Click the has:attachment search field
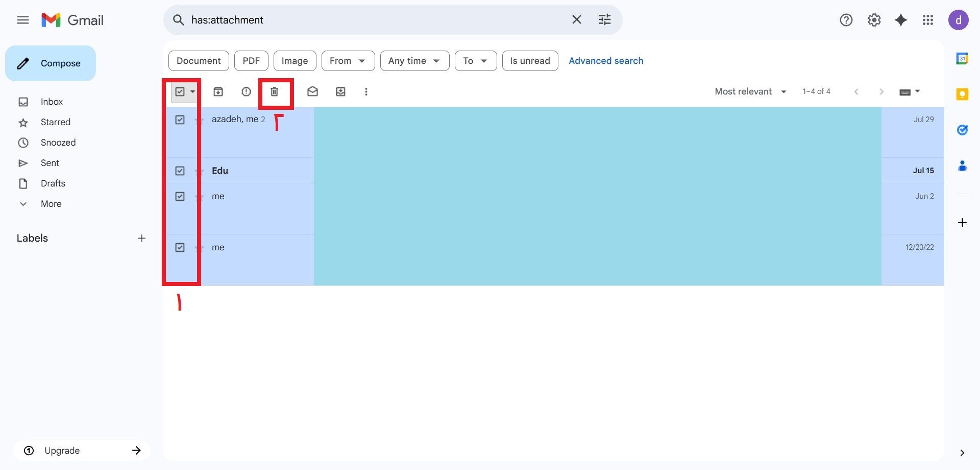Screen dimensions: 980x470 (x=378, y=20)
